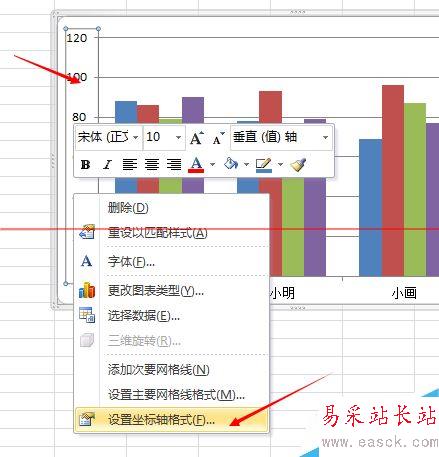Open 字体(F)... menu entry
439x457 pixels.
(x=171, y=262)
